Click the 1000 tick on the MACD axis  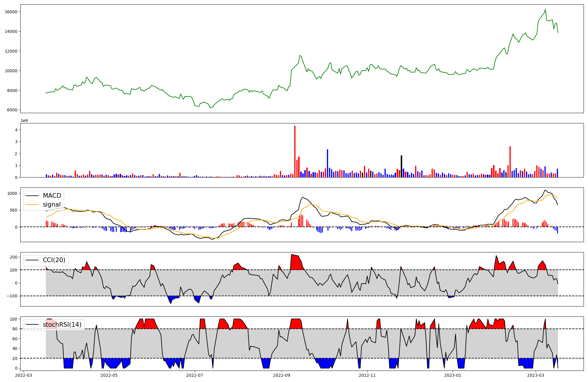pos(12,193)
